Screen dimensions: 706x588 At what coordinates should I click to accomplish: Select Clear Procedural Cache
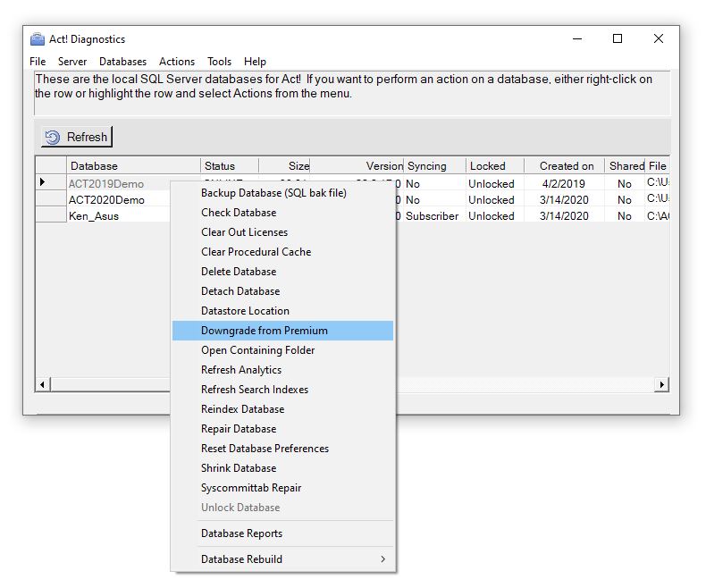pyautogui.click(x=282, y=252)
